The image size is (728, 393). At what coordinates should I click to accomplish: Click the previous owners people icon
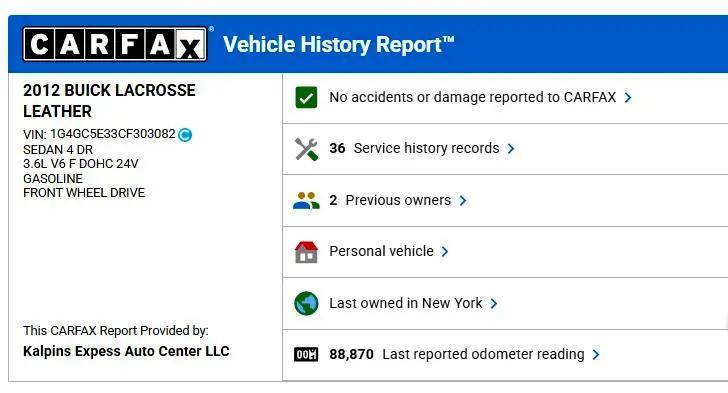(306, 201)
